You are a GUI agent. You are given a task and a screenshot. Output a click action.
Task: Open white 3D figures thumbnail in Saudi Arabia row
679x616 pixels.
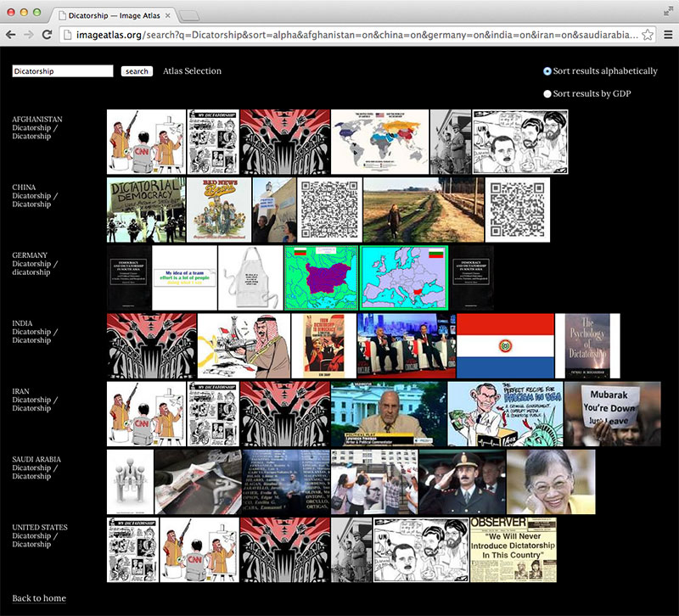[130, 482]
